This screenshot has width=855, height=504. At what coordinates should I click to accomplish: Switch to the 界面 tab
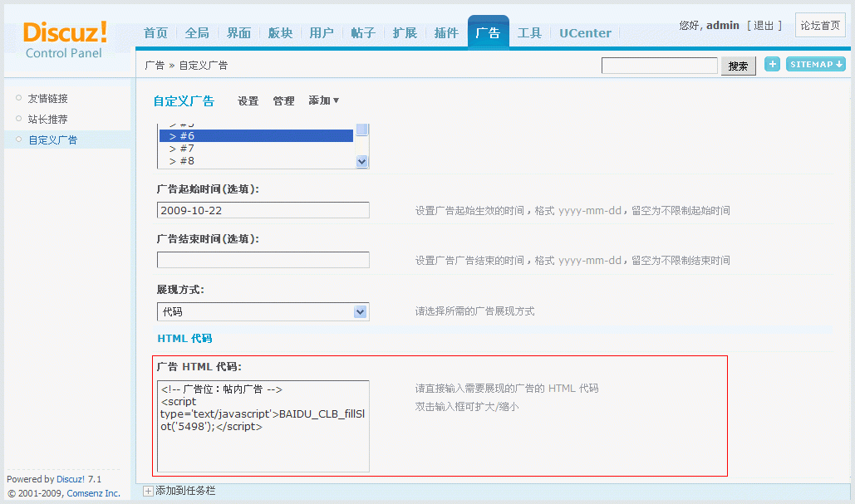tap(238, 33)
